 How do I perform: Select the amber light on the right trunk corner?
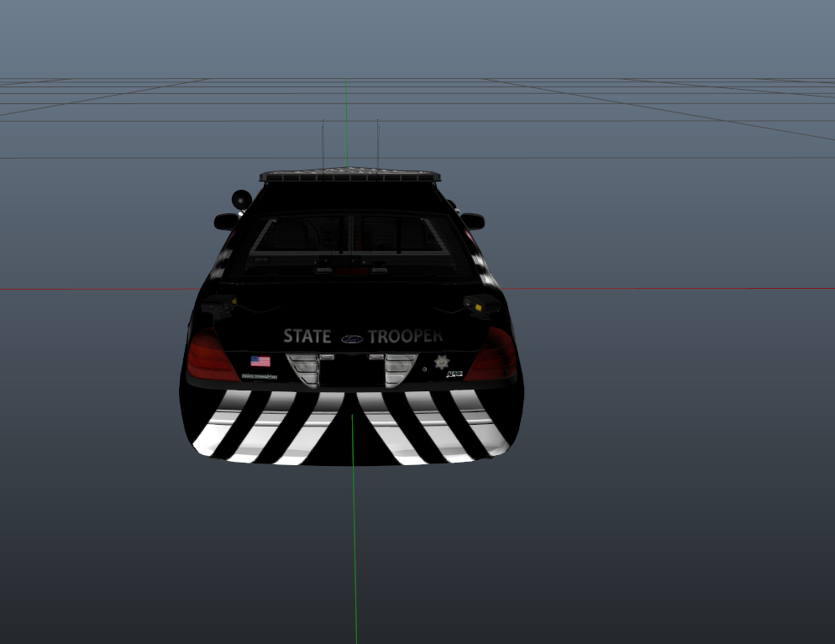tap(479, 307)
